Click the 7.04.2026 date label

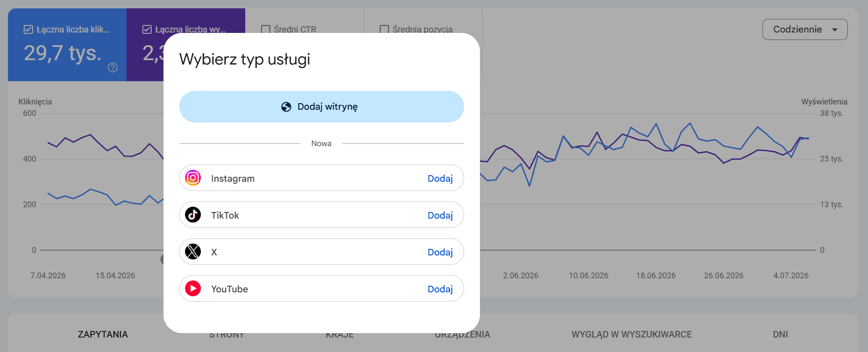click(x=48, y=275)
